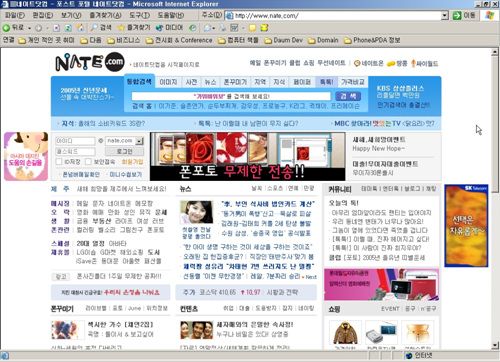The height and width of the screenshot is (362, 500).
Task: Click the Stop page loading icon
Action: (x=57, y=28)
